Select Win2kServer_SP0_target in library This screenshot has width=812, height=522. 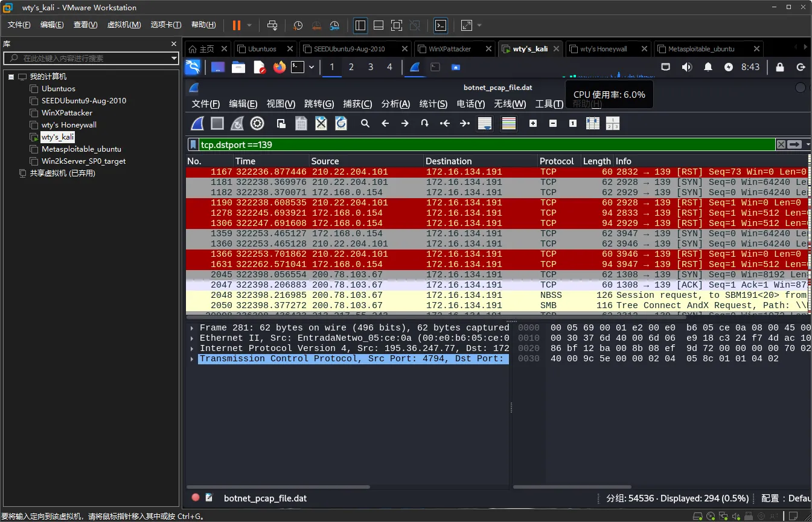pos(83,161)
